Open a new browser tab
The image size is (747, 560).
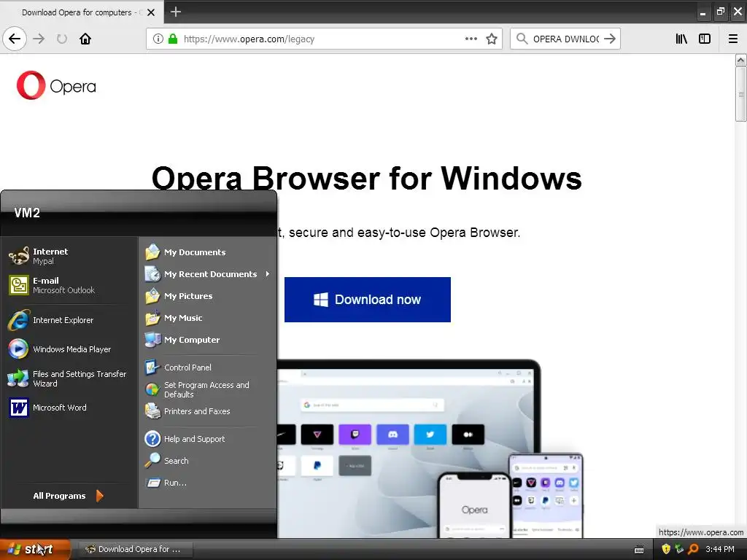coord(176,12)
